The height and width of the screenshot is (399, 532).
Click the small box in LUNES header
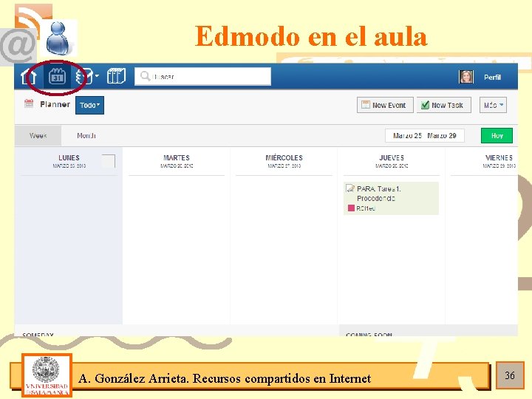109,161
